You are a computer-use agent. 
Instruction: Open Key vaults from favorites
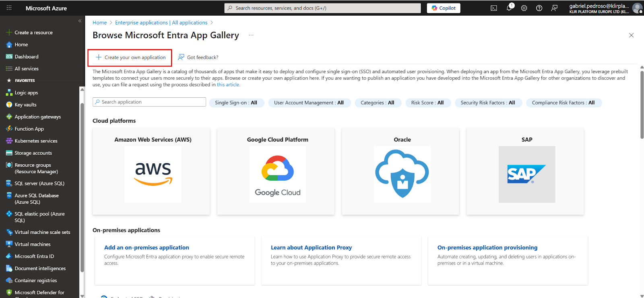[25, 105]
